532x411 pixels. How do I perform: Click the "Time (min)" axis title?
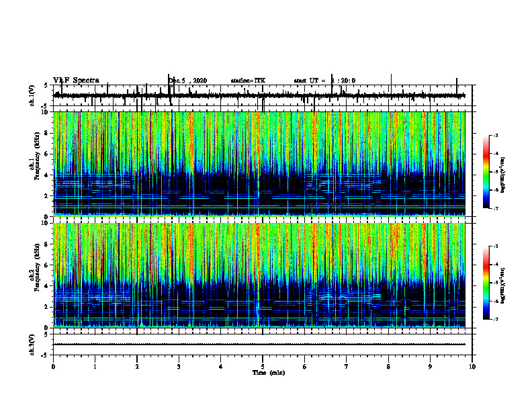(x=269, y=373)
